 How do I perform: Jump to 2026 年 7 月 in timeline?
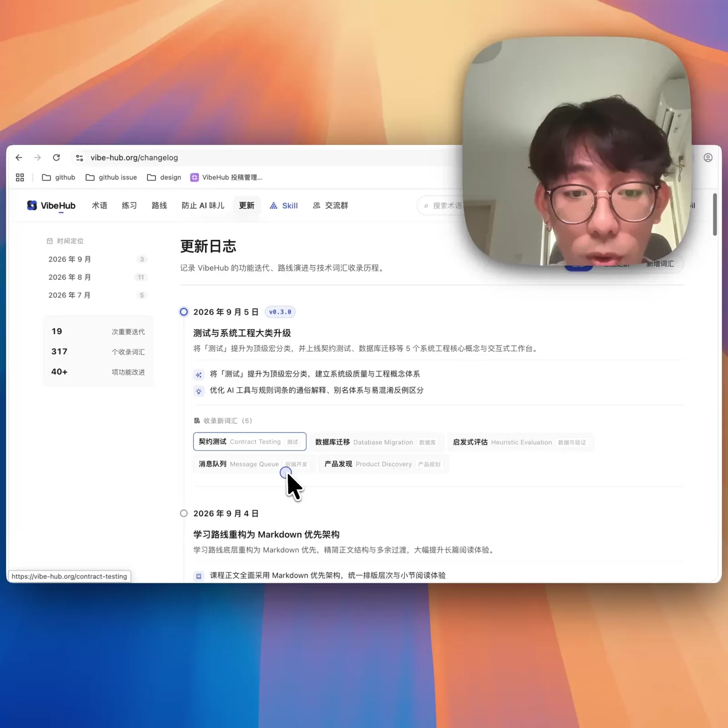[97, 295]
